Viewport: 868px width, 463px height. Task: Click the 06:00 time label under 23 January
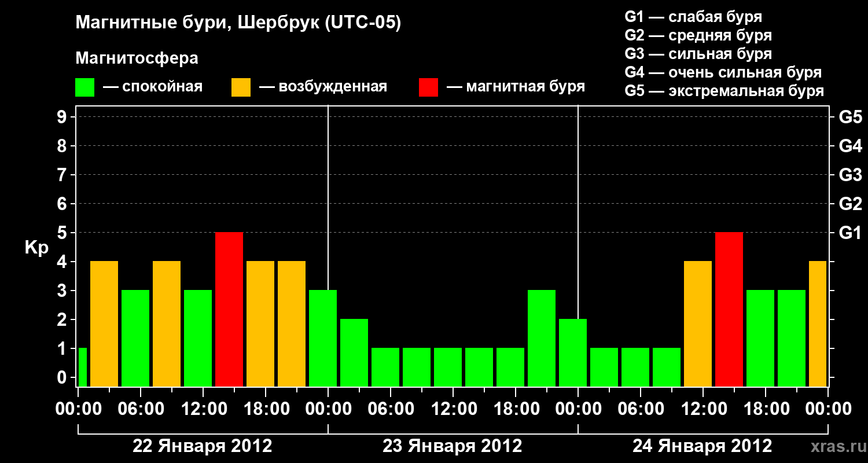[391, 409]
